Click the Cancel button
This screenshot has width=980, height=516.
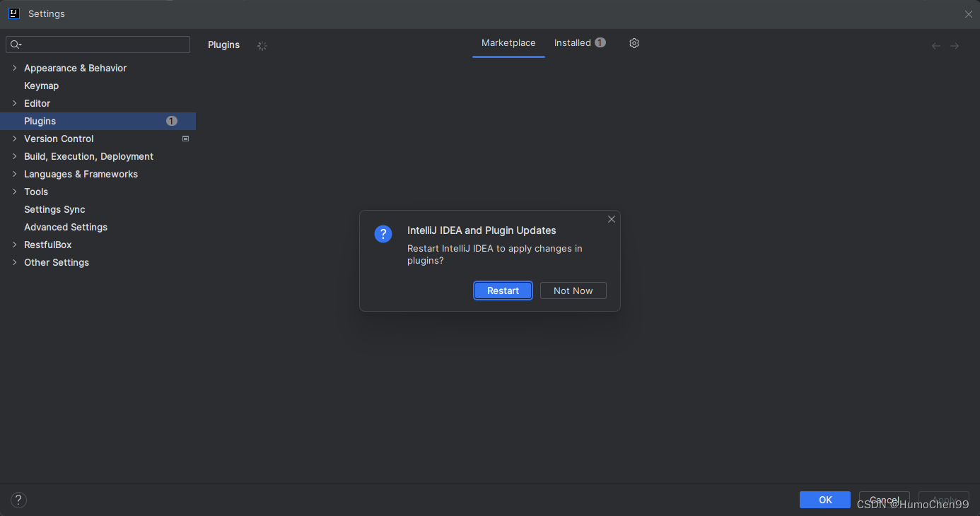(x=885, y=500)
